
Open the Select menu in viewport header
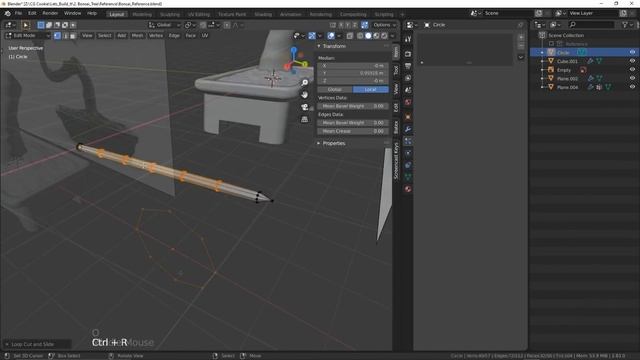point(104,36)
